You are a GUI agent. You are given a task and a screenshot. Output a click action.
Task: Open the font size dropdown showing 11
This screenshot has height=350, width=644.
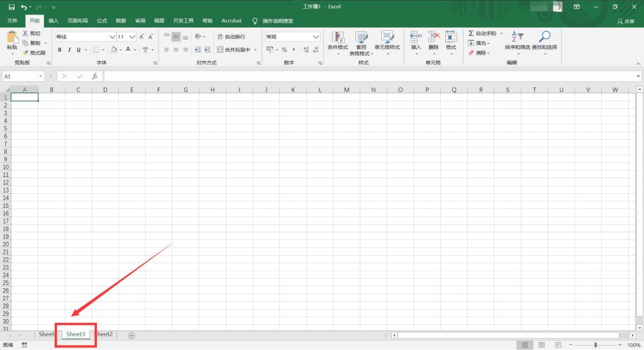(132, 37)
